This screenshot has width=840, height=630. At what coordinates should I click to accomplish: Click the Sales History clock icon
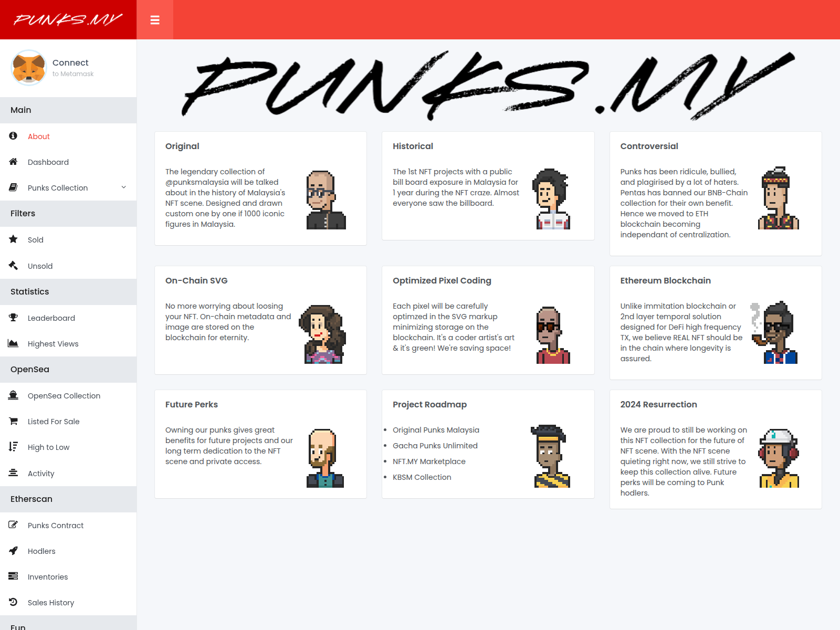click(x=13, y=602)
